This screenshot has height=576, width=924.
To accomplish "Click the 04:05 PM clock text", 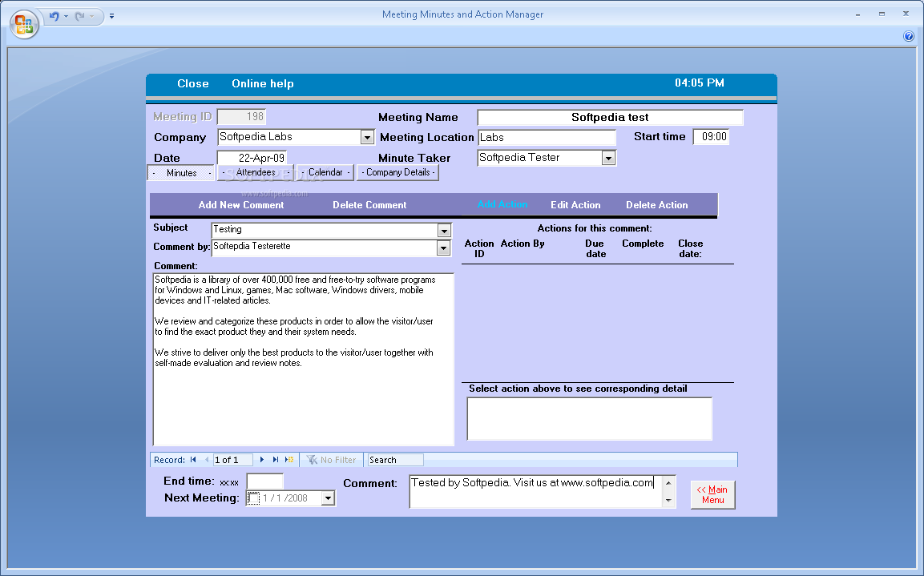I will pyautogui.click(x=700, y=83).
